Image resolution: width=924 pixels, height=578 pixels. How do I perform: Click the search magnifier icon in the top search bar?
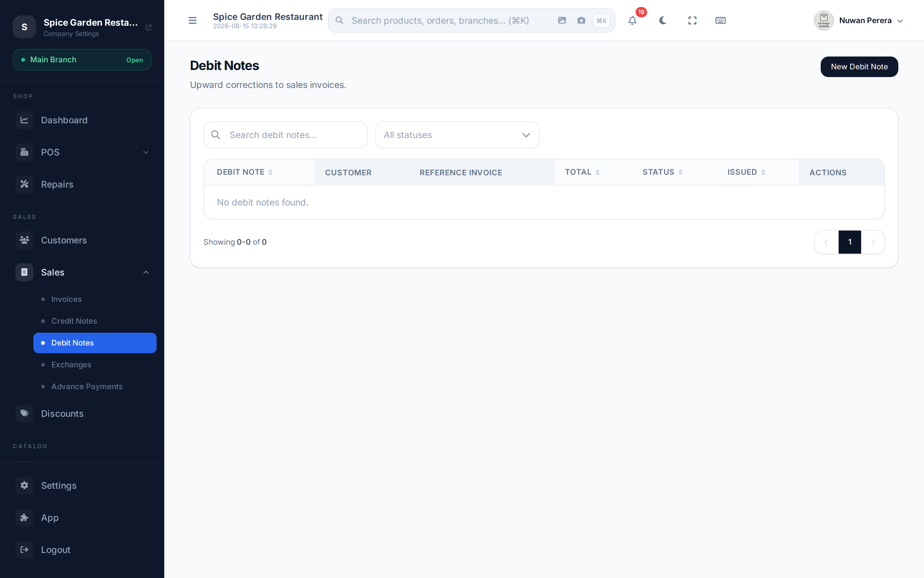pos(339,21)
